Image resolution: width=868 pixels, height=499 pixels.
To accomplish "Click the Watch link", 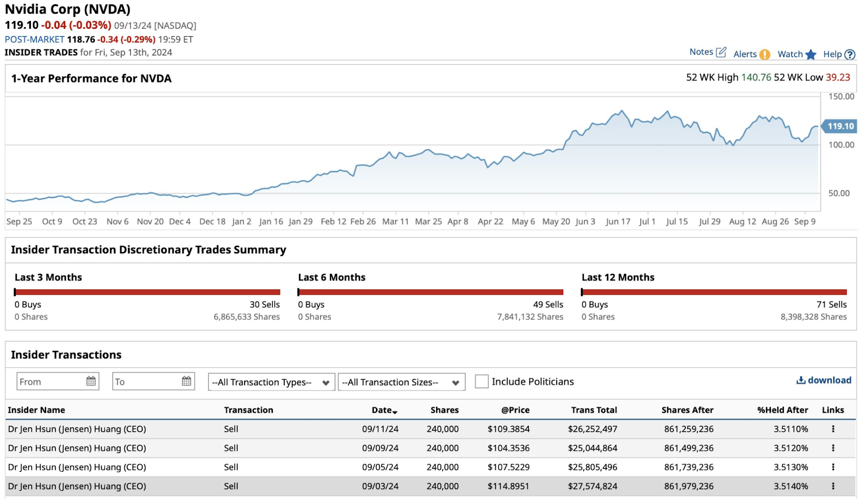I will [790, 54].
